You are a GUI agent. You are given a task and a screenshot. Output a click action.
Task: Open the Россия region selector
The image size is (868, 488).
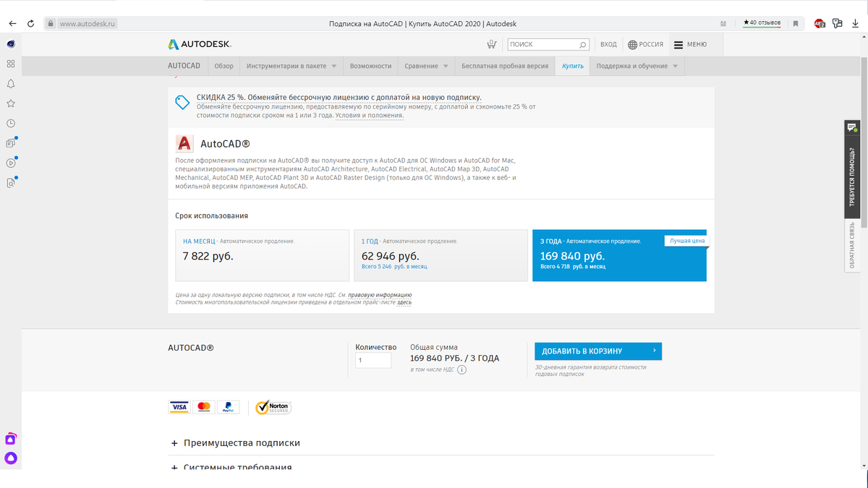click(x=645, y=45)
